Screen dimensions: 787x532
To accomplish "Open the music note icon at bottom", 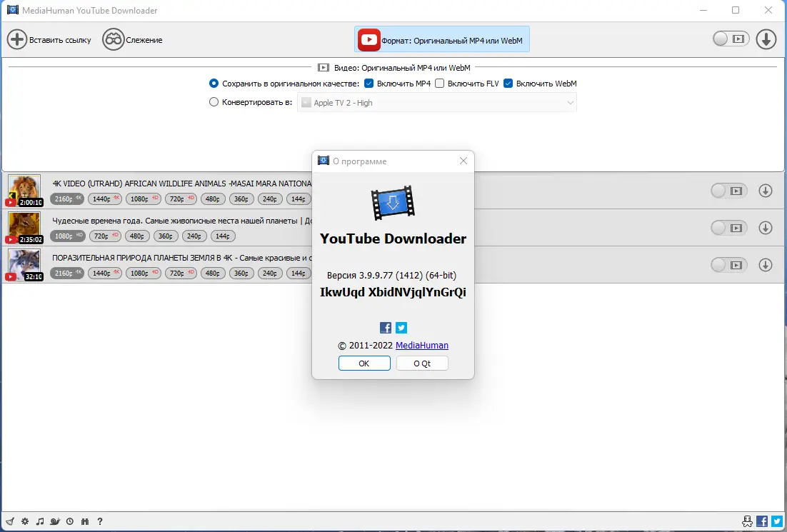I will (41, 521).
